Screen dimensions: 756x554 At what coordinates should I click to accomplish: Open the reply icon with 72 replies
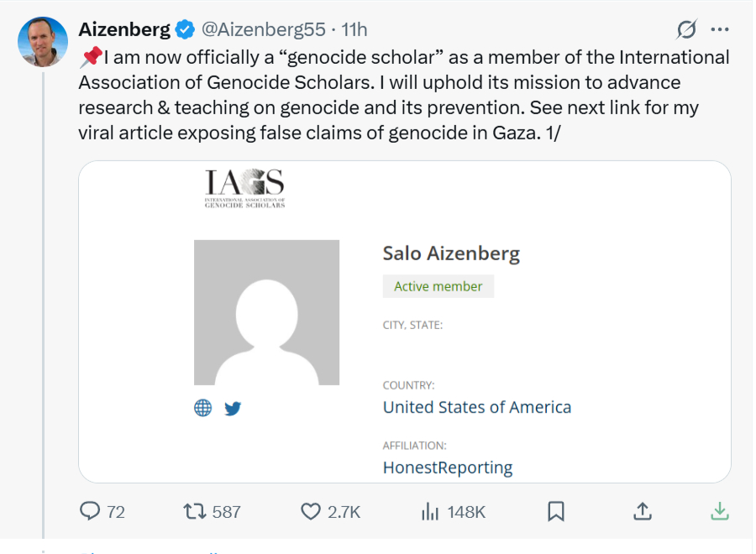(90, 511)
